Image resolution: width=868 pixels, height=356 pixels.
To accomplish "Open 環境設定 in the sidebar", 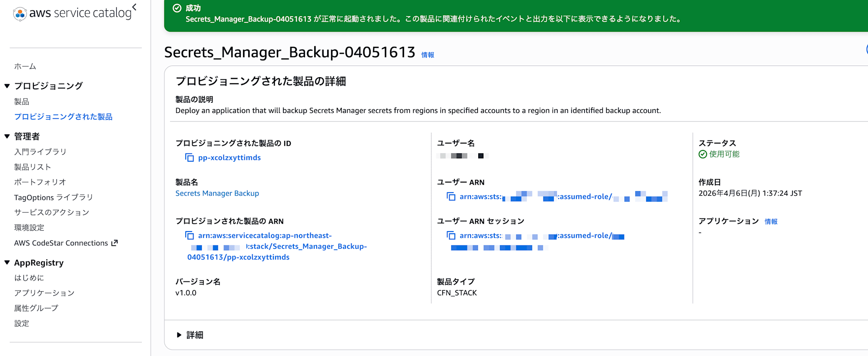I will pos(29,228).
